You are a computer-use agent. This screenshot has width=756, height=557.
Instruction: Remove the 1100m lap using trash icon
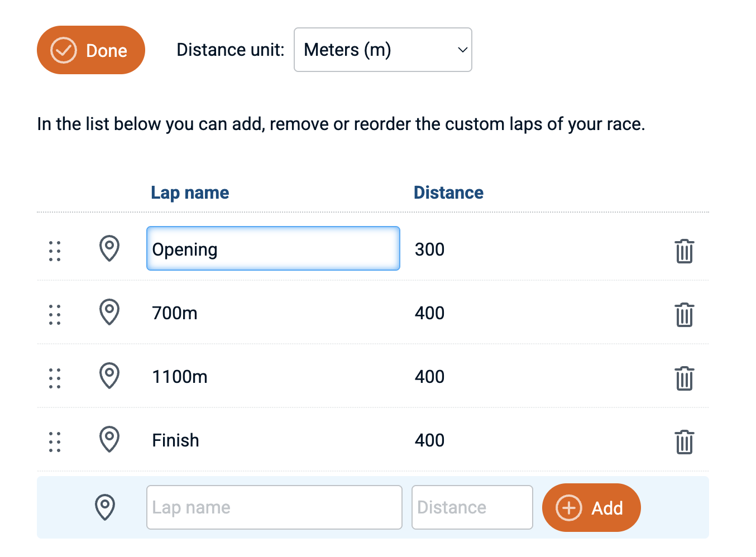tap(684, 378)
